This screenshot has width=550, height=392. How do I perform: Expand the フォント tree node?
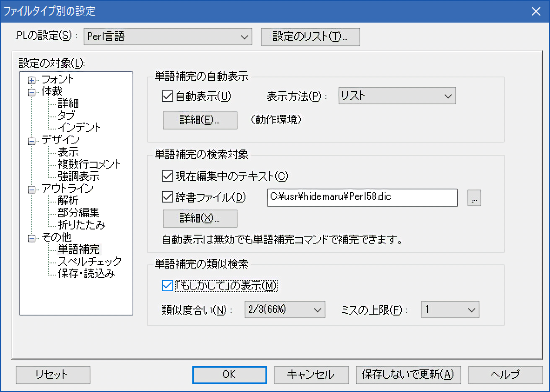31,80
